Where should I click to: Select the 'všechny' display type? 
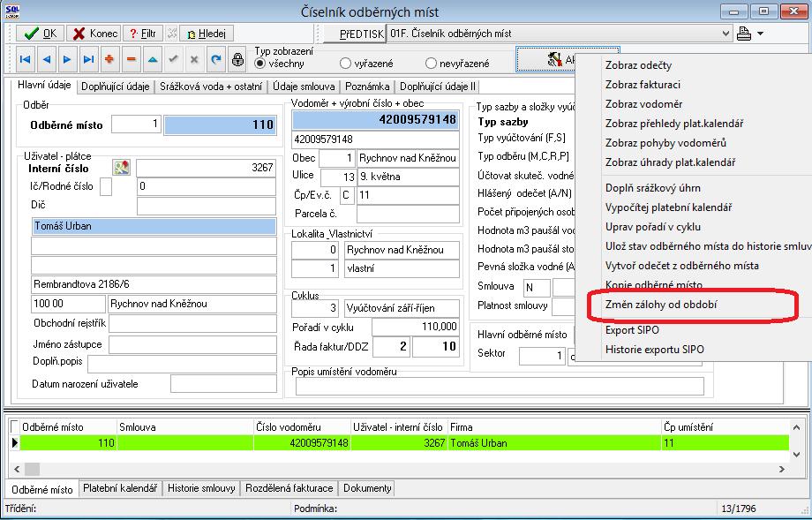(x=260, y=64)
